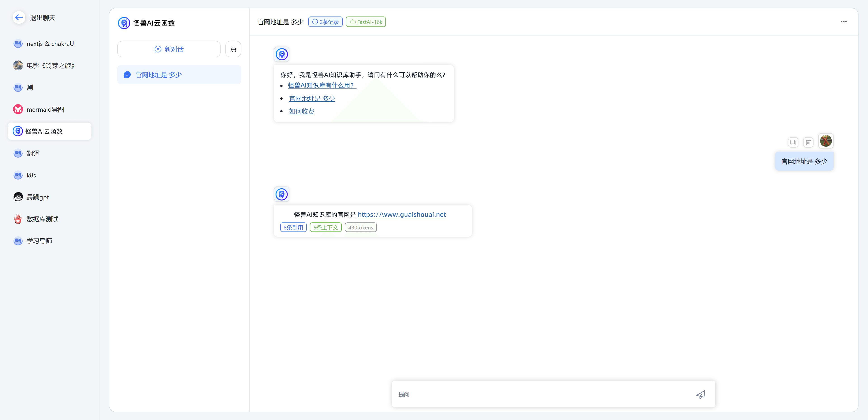Click the clear history broom icon
Viewport: 868px width, 420px height.
point(233,49)
